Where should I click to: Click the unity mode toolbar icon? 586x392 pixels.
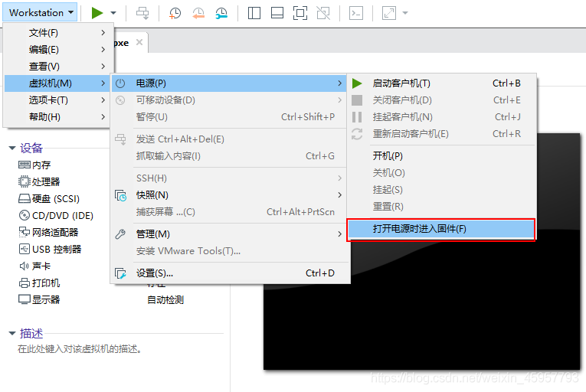pos(323,13)
